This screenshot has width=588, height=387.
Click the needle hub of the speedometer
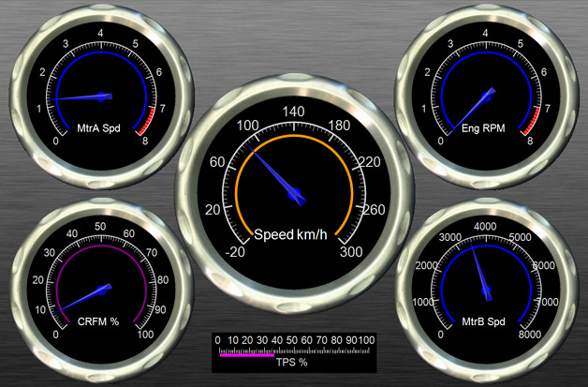[x=297, y=195]
